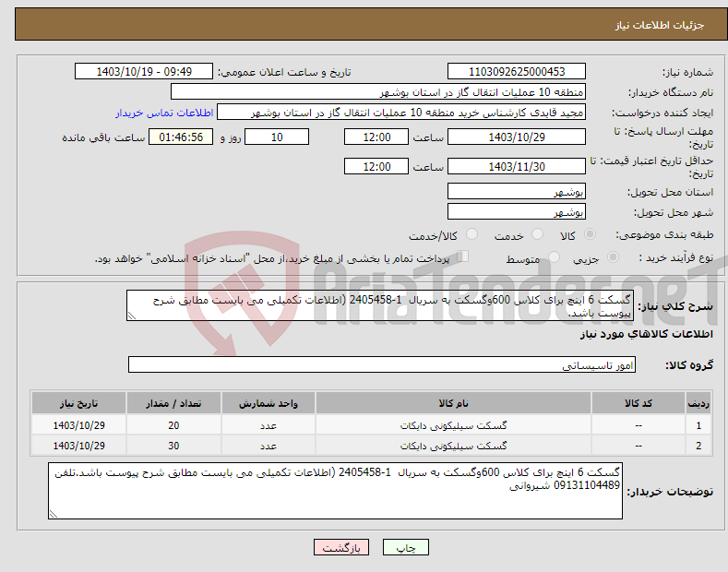The width and height of the screenshot is (728, 572).
Task: Click the تاریخ نیاز column header
Action: (x=79, y=403)
